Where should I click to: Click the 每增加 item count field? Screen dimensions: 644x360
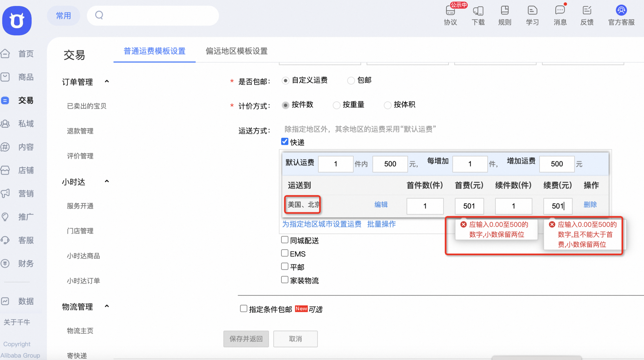point(470,164)
